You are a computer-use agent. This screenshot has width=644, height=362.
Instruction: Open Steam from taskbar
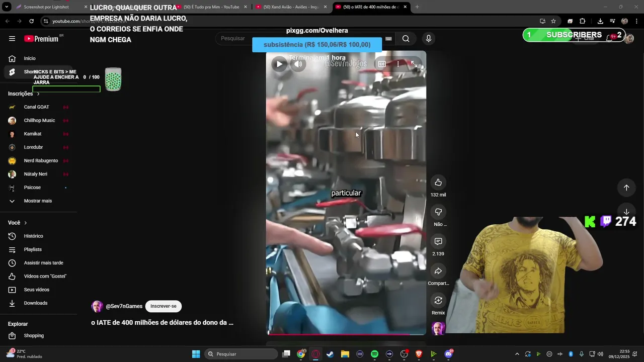[330, 354]
